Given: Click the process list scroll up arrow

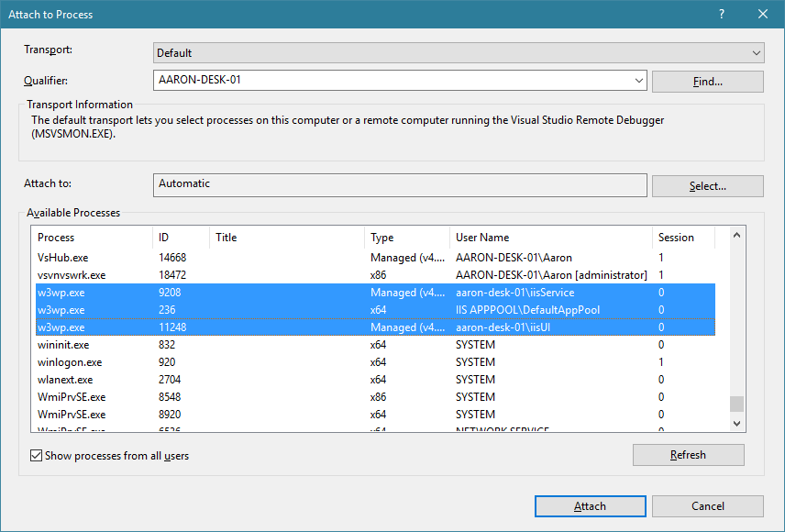Looking at the screenshot, I should pos(736,235).
